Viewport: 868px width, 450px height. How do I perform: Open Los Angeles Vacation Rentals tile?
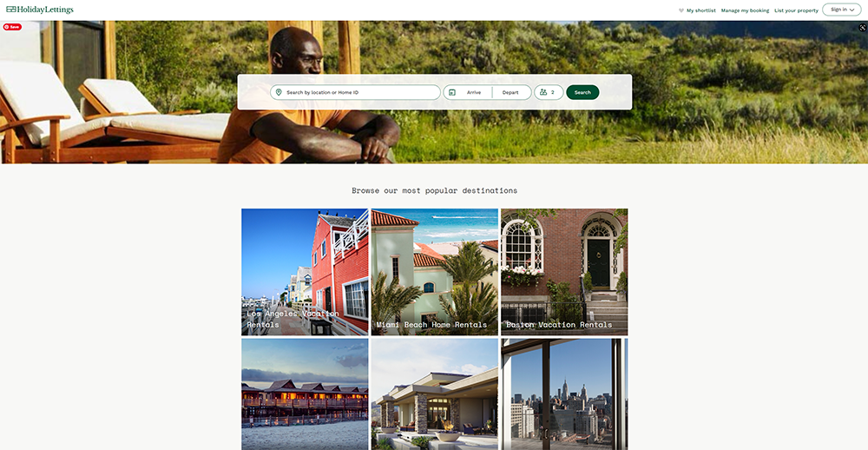point(305,272)
